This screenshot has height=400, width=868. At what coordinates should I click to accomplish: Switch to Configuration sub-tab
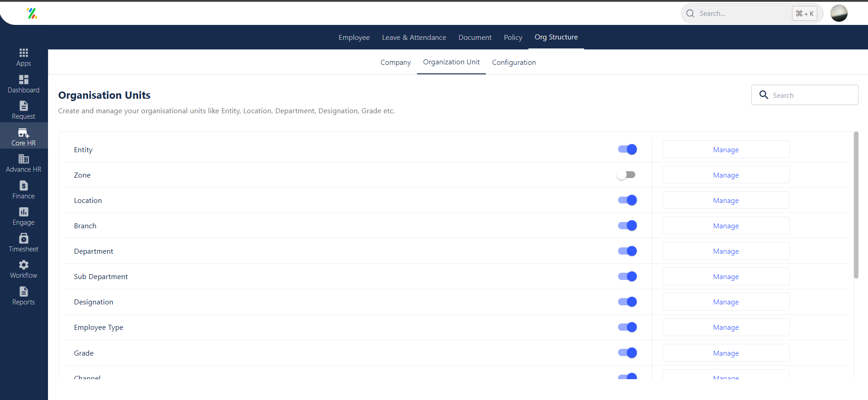coord(514,63)
